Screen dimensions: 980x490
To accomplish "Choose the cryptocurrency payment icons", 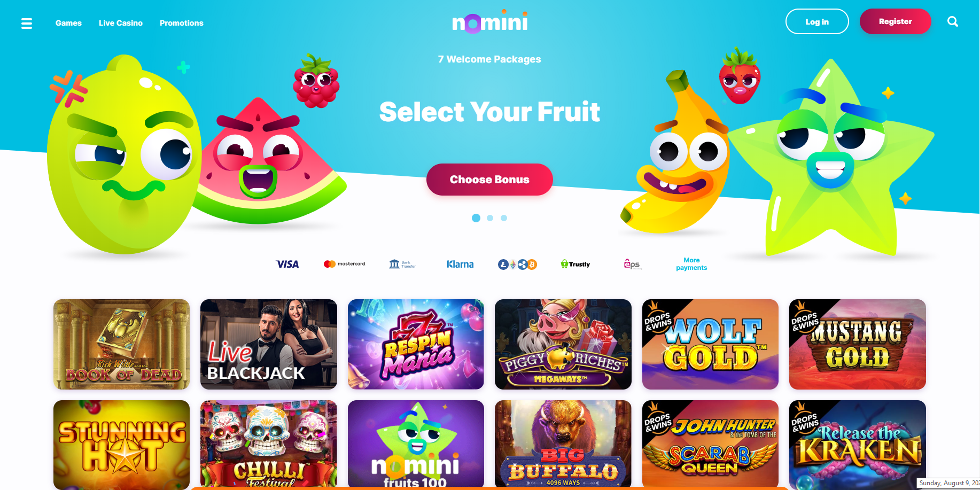I will tap(517, 264).
